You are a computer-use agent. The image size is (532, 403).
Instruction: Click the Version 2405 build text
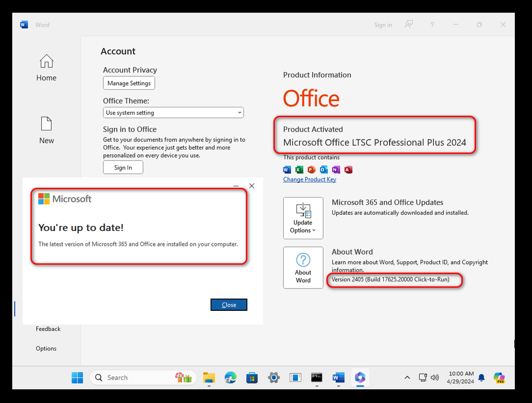click(x=390, y=279)
